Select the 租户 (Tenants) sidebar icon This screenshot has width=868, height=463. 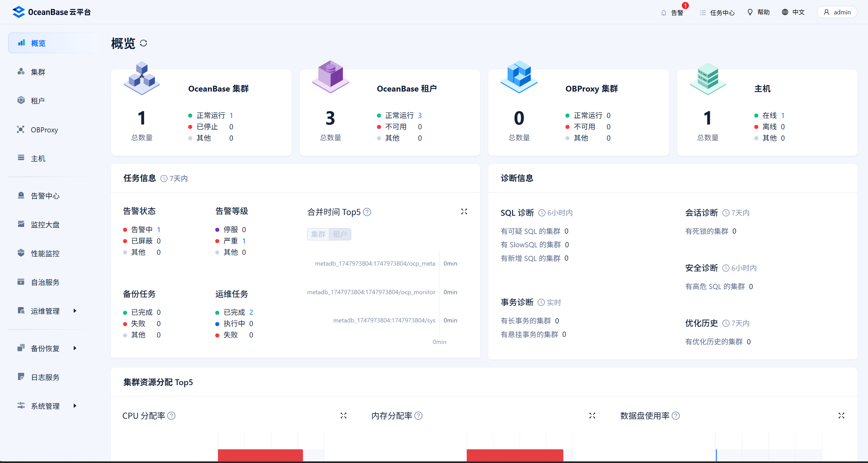click(x=38, y=100)
